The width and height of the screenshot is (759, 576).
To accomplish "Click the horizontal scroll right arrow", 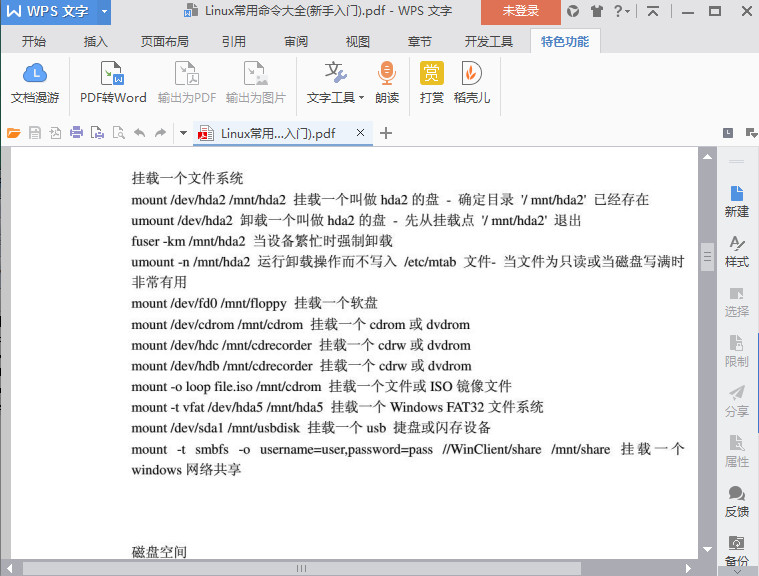I will click(688, 568).
